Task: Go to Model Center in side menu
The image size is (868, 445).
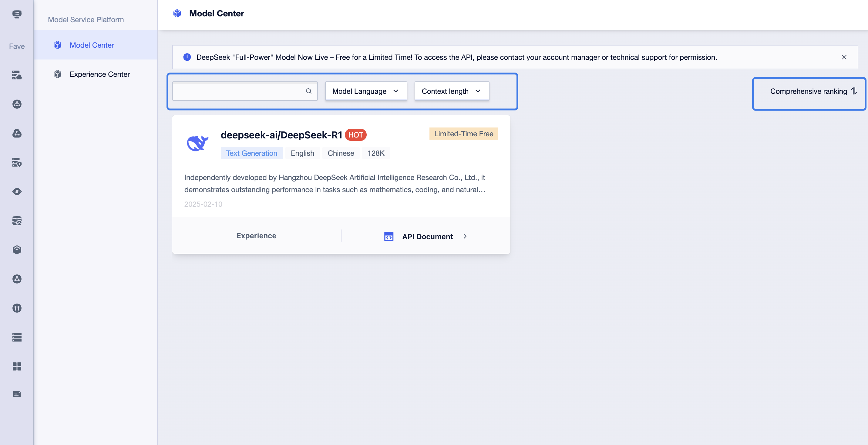Action: click(95, 45)
